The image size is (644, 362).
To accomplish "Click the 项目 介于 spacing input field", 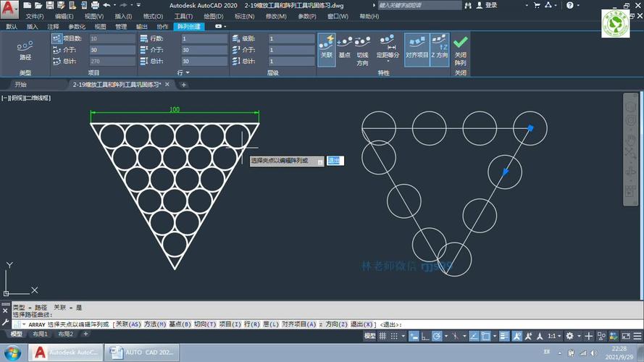I will pyautogui.click(x=112, y=50).
